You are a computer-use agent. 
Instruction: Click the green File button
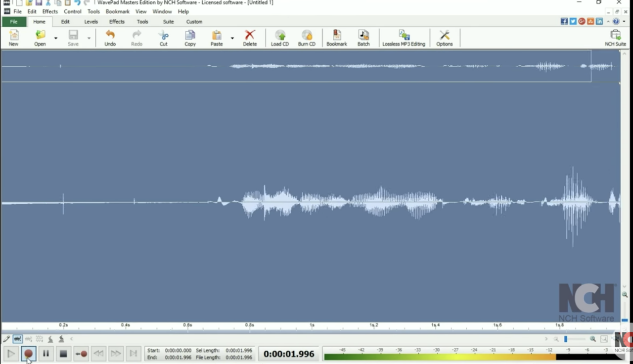tap(14, 22)
